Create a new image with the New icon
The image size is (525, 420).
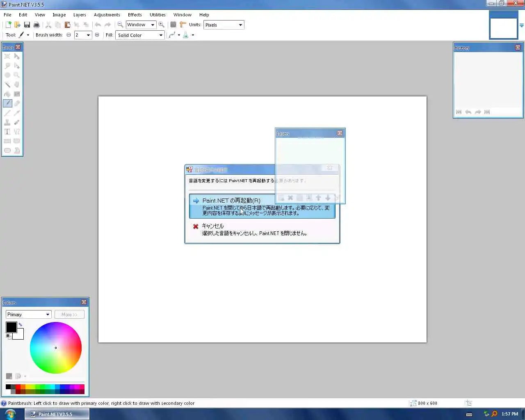point(8,25)
